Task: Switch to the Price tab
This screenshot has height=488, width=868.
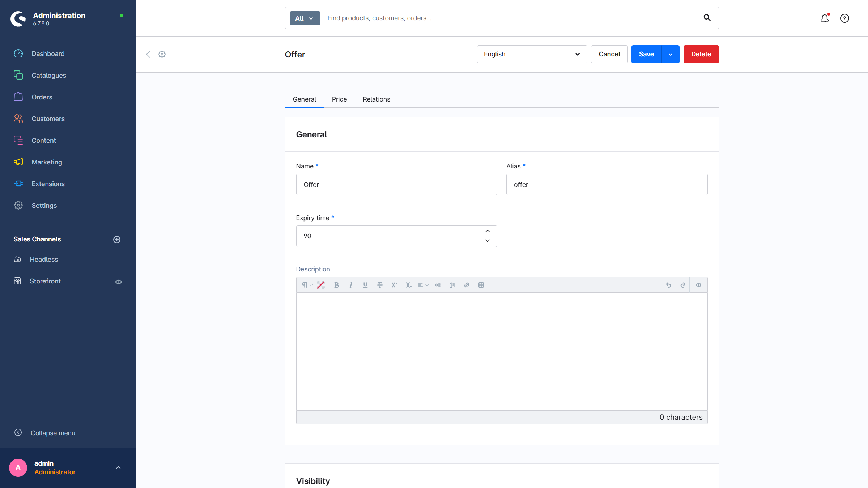Action: 339,99
